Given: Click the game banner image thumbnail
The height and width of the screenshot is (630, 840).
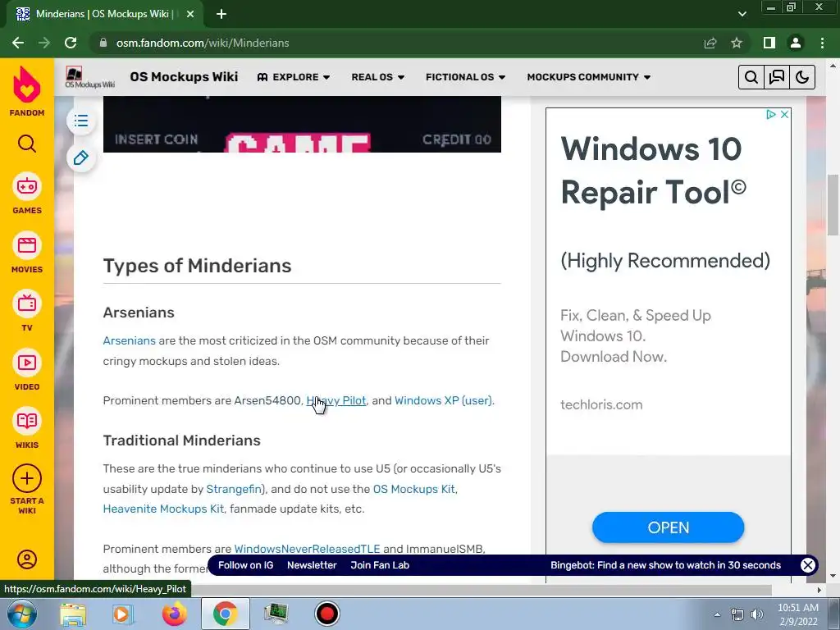Looking at the screenshot, I should point(302,125).
